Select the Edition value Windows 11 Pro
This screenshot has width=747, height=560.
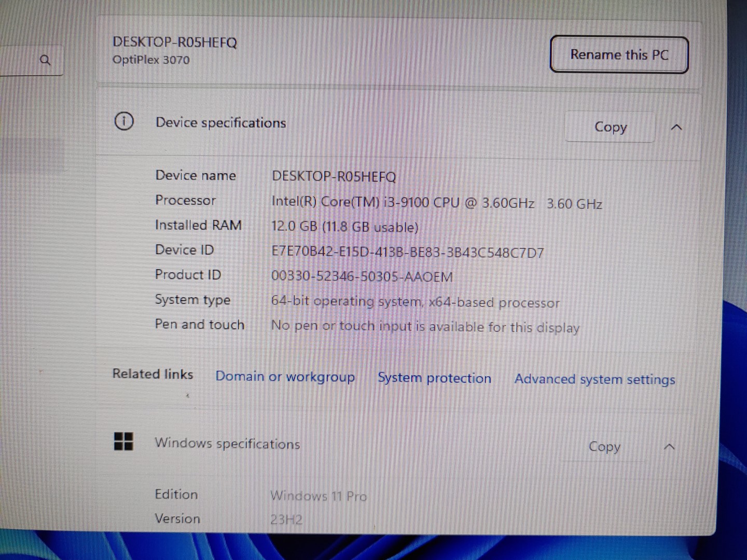coord(319,496)
